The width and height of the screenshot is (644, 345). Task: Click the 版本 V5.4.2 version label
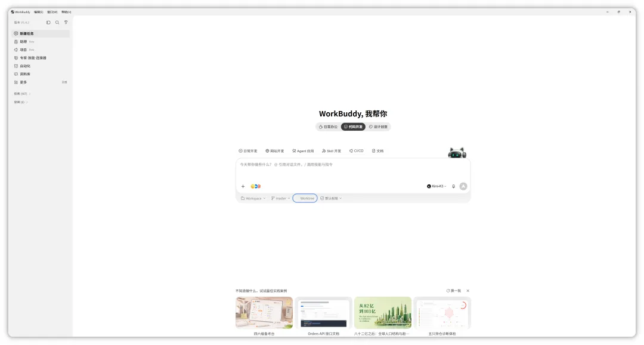(x=22, y=23)
